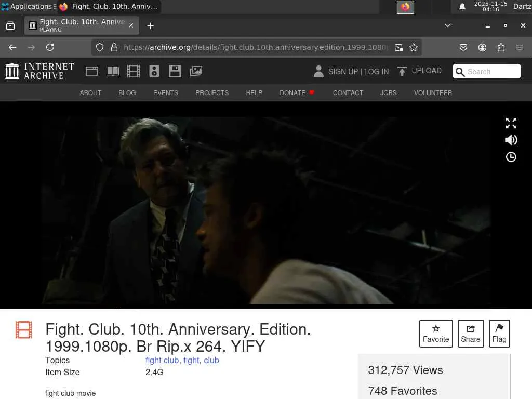The height and width of the screenshot is (399, 532).
Task: Mute the video player volume
Action: (511, 140)
